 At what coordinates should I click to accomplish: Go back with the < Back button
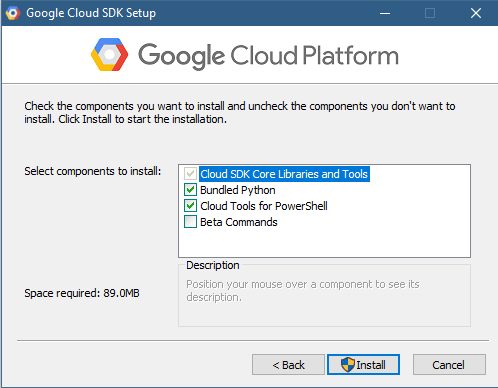pos(288,365)
